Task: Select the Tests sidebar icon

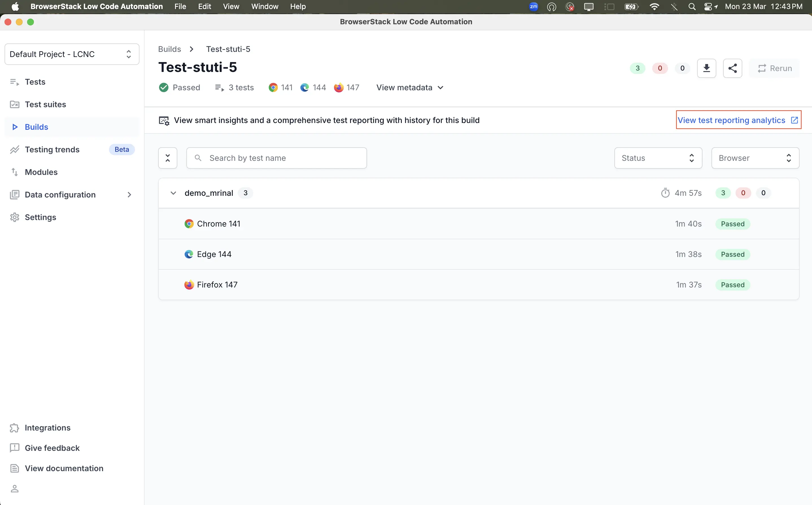Action: [14, 82]
